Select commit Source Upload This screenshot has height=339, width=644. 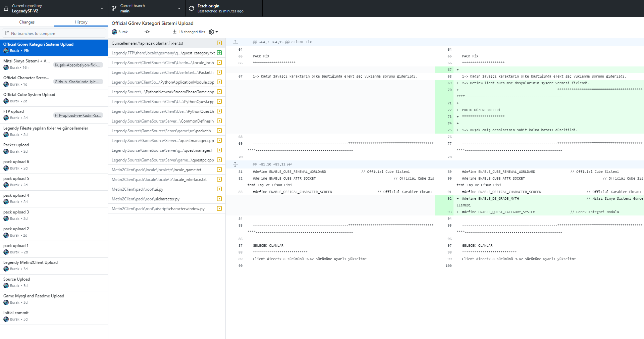(x=54, y=283)
